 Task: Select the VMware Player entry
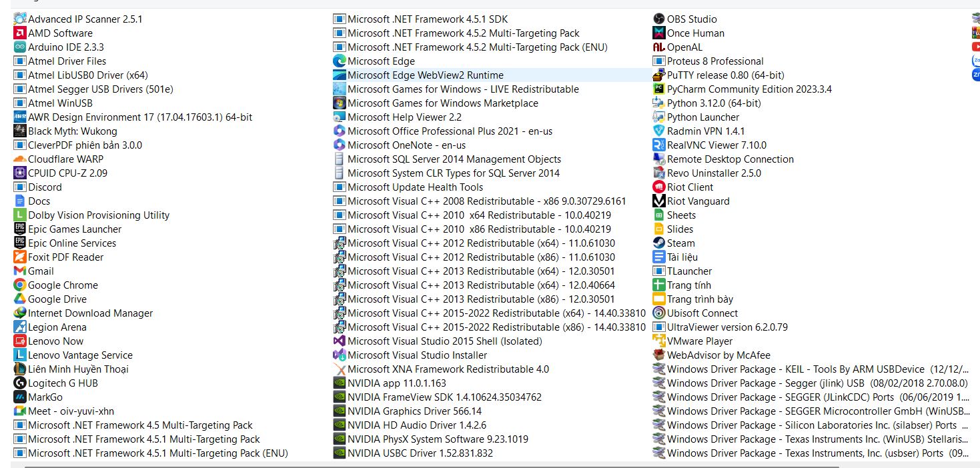click(x=699, y=341)
